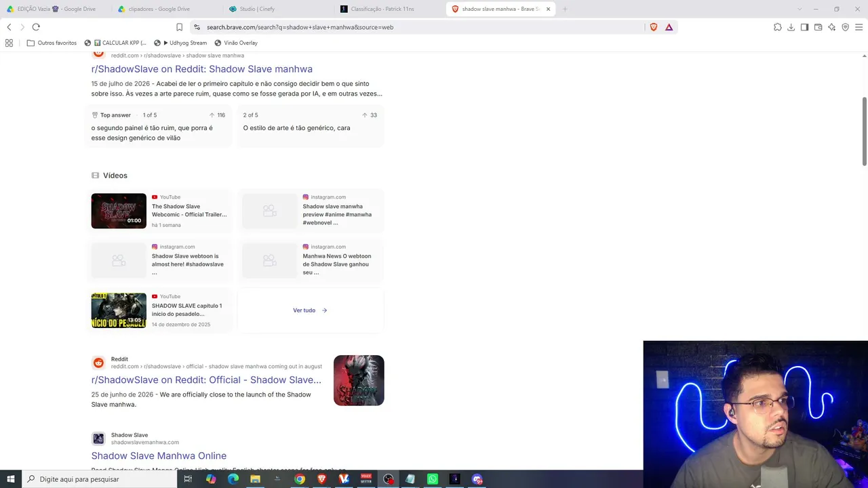This screenshot has height=488, width=868.
Task: Open the Udhyog Stream bookmark
Action: tap(180, 43)
